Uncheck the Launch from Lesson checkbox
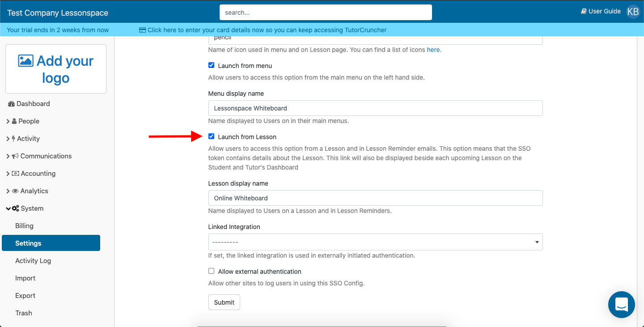The width and height of the screenshot is (644, 327). 212,136
